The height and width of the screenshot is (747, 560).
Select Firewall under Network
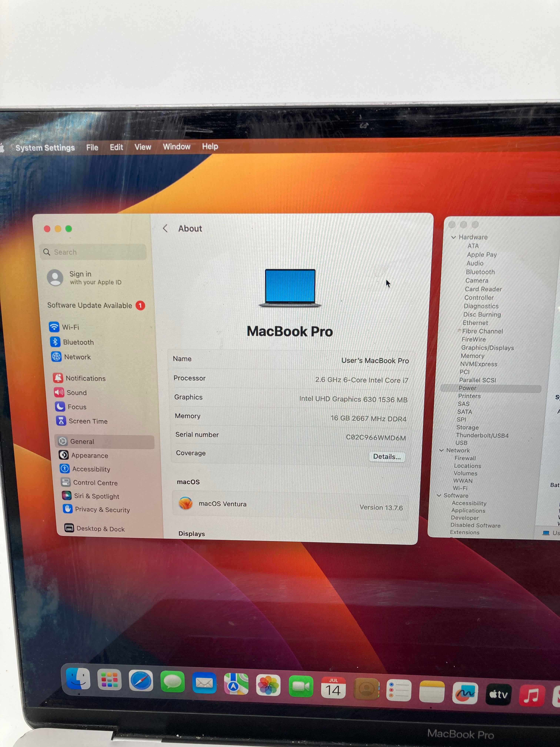point(465,458)
